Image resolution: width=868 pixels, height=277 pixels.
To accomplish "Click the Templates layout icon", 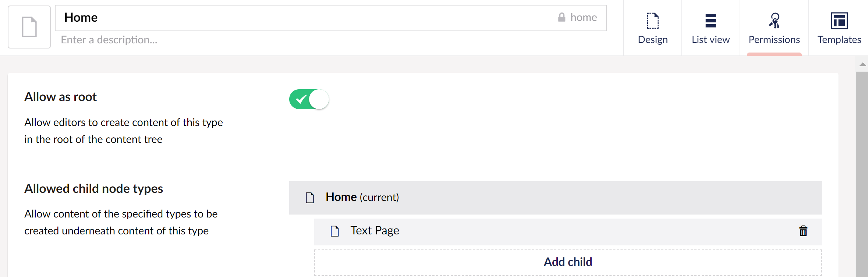I will click(839, 21).
